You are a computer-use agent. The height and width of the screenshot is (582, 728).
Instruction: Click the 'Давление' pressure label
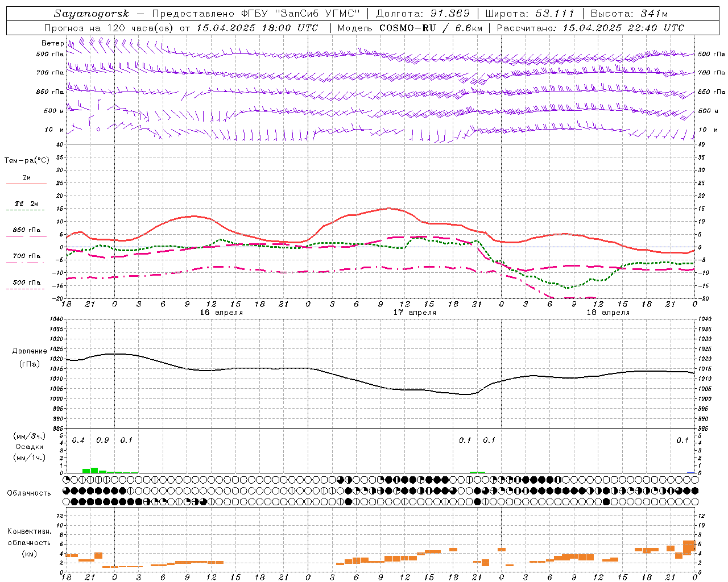point(29,351)
